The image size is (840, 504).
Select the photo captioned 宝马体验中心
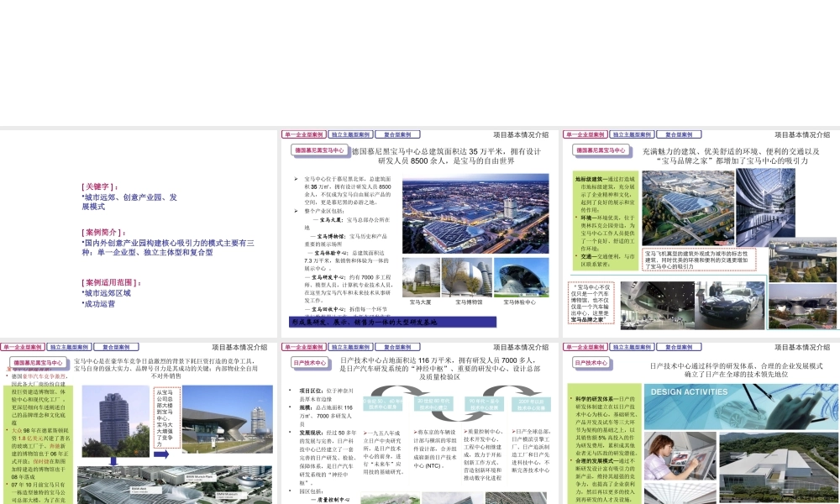522,277
